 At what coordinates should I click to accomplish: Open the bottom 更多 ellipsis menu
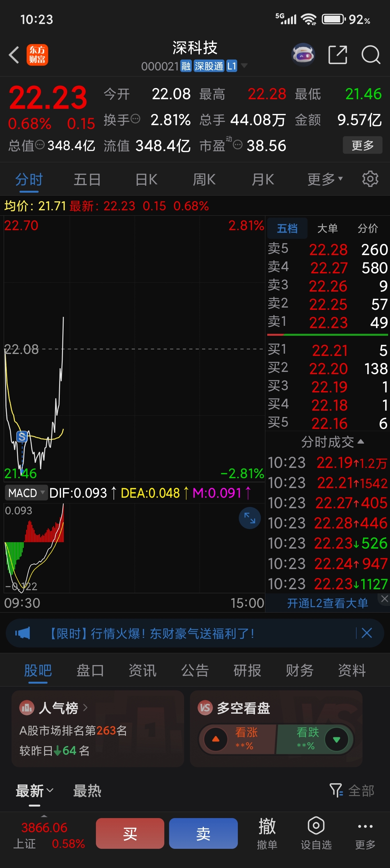(x=365, y=833)
